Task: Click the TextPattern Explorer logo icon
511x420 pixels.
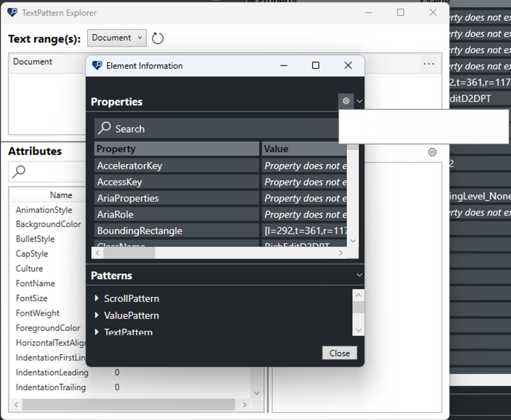Action: point(12,12)
